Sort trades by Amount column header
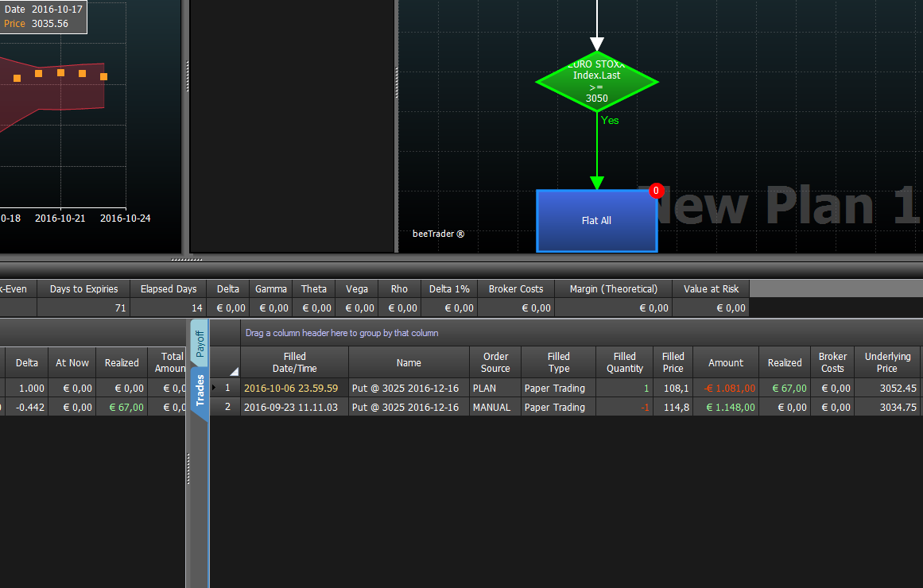 coord(726,362)
